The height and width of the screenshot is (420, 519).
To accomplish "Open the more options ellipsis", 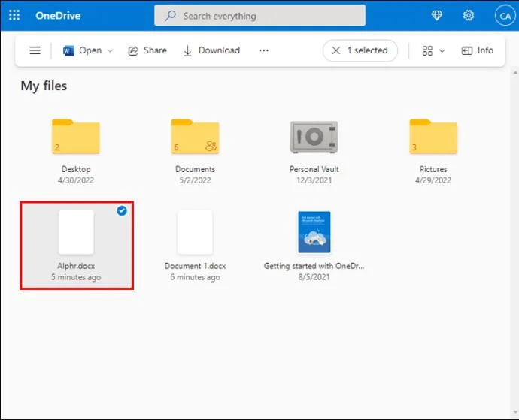I will (264, 50).
